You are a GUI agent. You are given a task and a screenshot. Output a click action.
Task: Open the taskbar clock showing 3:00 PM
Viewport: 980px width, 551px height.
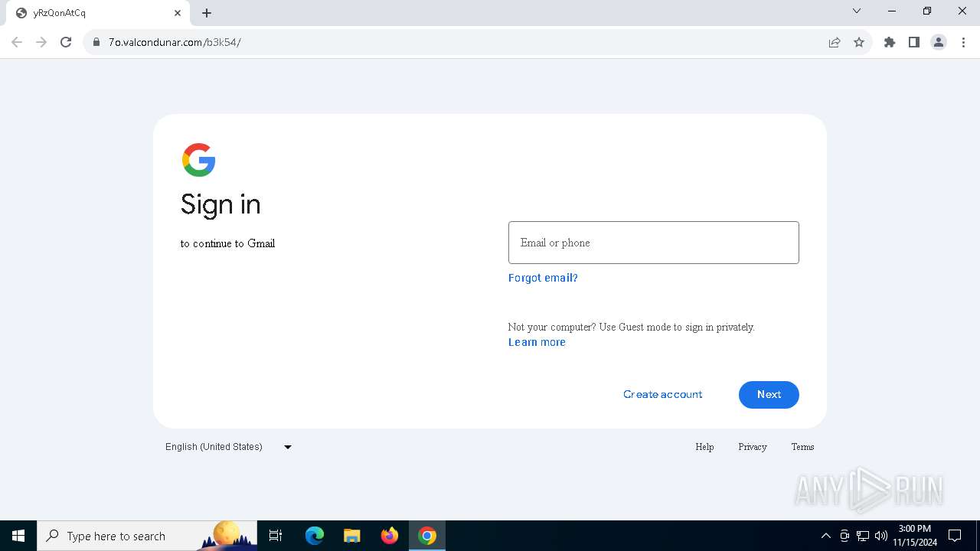coord(915,536)
